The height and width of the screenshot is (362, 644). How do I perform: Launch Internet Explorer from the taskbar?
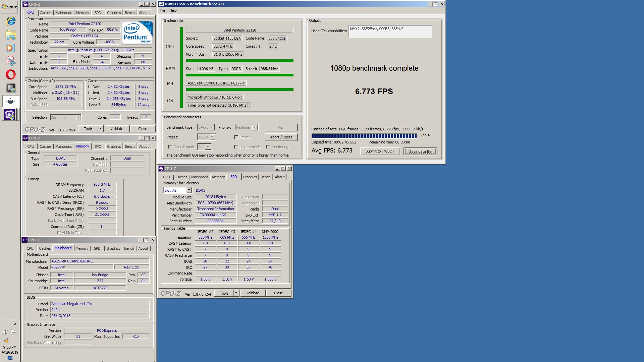[11, 21]
